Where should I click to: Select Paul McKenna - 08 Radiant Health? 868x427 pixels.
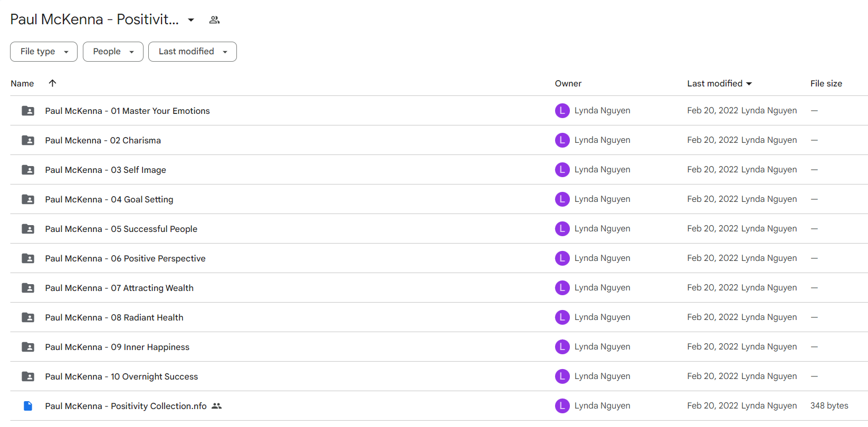[114, 317]
